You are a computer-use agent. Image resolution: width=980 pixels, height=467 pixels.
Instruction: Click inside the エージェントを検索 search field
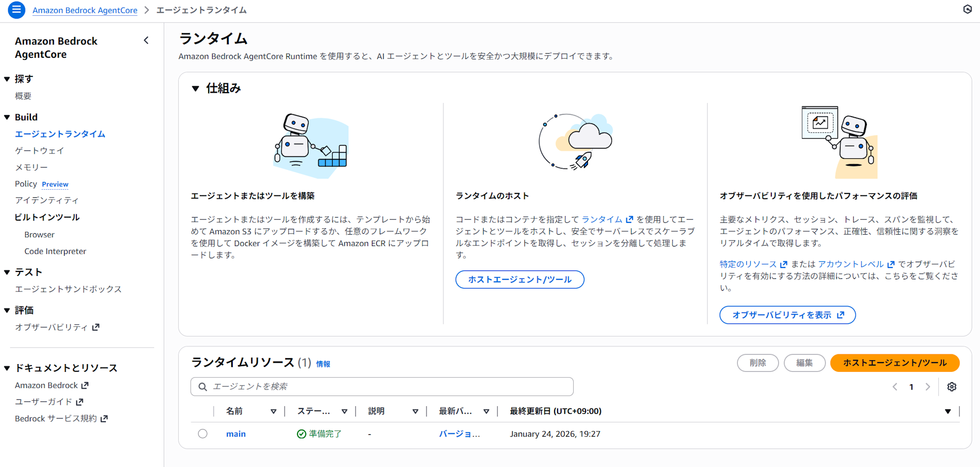tap(343, 386)
